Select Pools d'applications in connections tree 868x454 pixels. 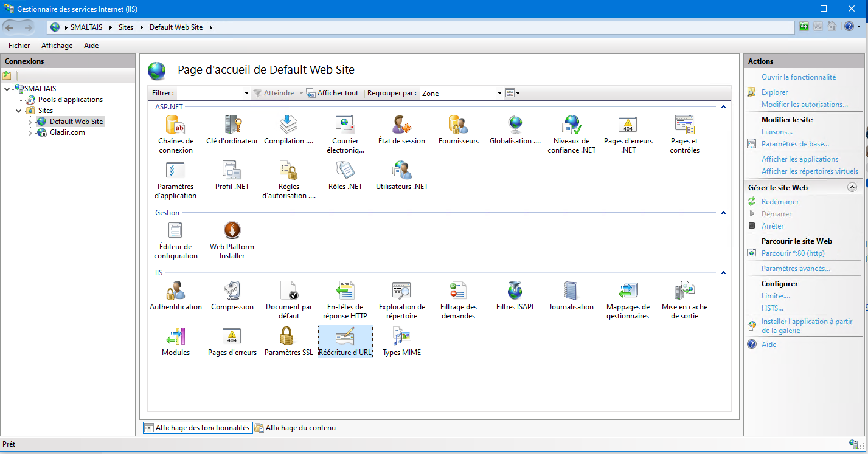(x=70, y=100)
